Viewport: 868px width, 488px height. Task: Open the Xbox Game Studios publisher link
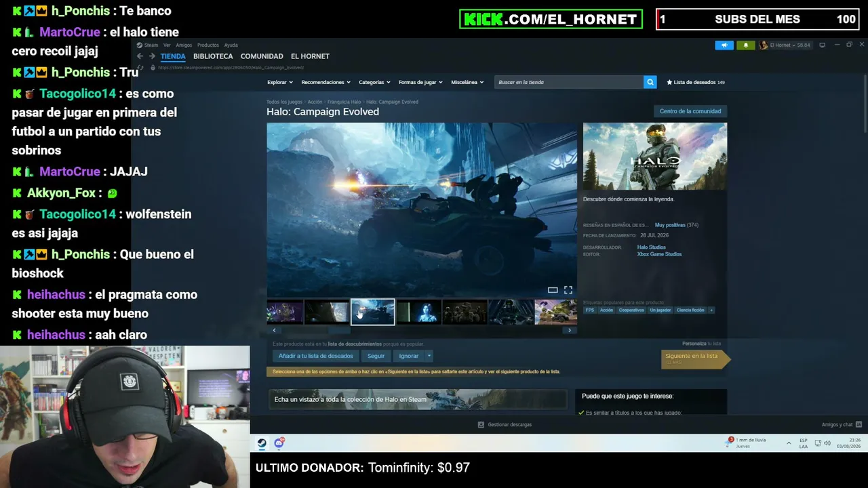(x=660, y=254)
